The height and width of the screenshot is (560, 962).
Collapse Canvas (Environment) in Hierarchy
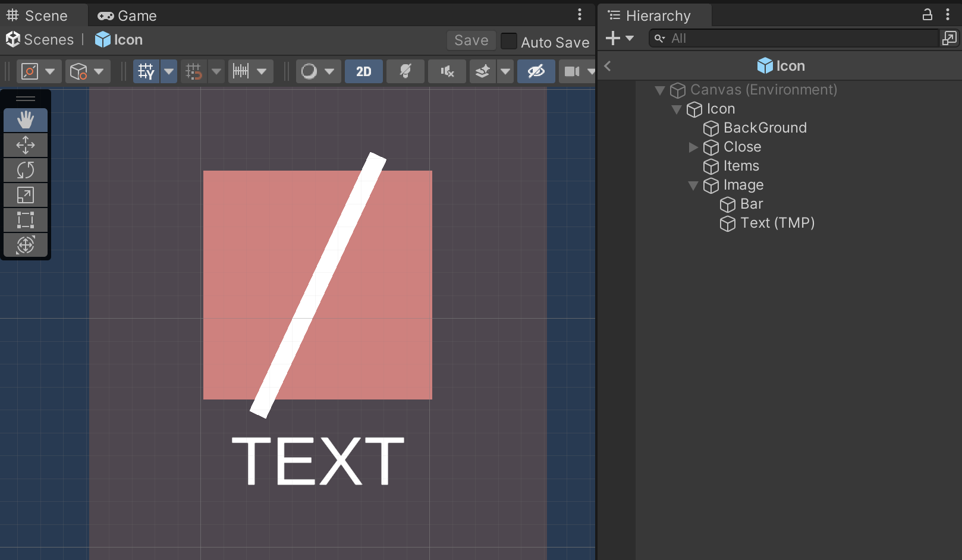(x=660, y=90)
